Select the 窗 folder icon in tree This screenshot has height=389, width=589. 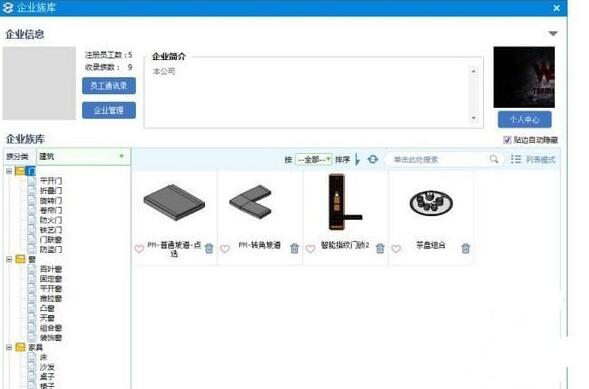[20, 259]
